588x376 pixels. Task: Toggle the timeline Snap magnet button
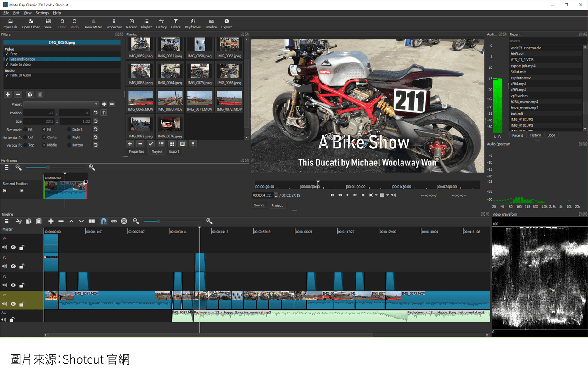click(x=104, y=221)
